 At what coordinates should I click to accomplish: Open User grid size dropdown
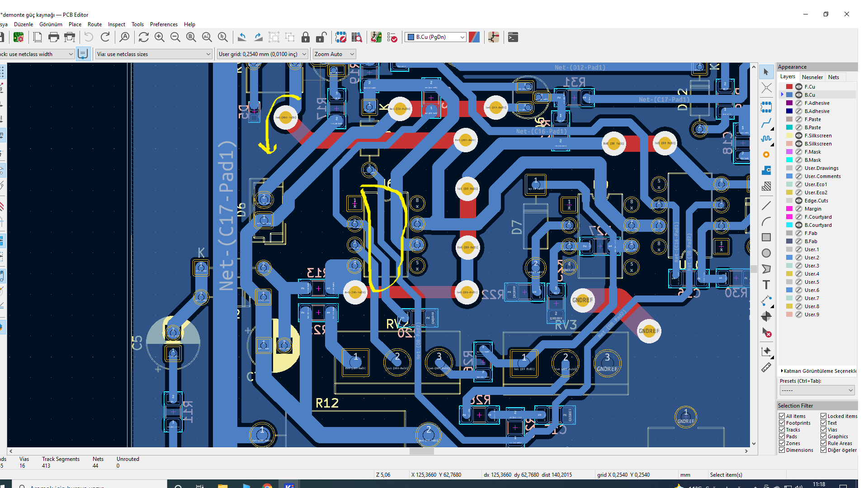tap(263, 54)
